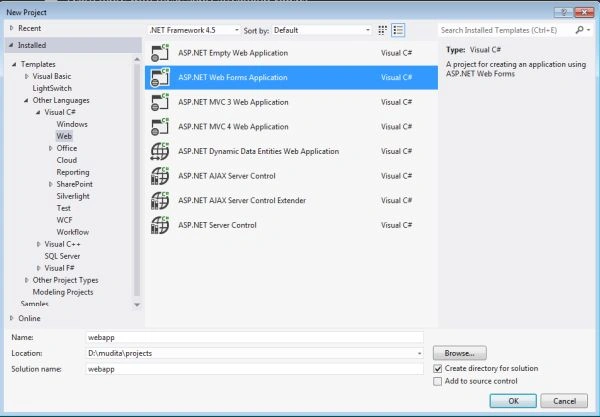The image size is (600, 417).
Task: Collapse the Installed section
Action: click(11, 45)
